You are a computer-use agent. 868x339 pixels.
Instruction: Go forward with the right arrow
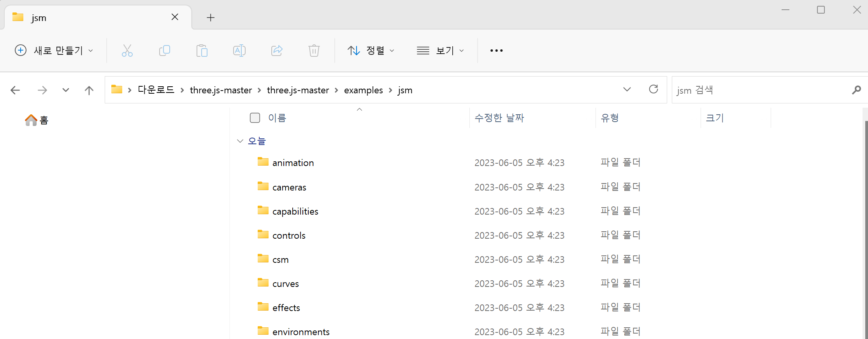coord(42,90)
